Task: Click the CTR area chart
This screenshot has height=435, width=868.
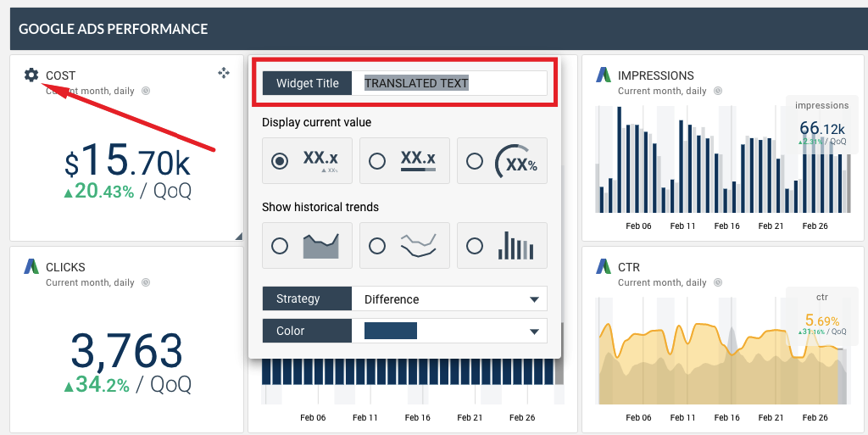Action: [x=722, y=351]
